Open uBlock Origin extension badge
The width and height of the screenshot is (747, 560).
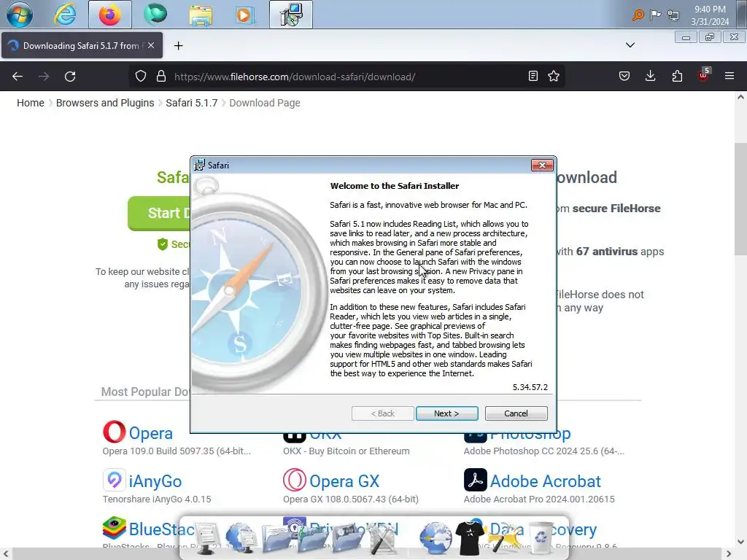click(704, 75)
